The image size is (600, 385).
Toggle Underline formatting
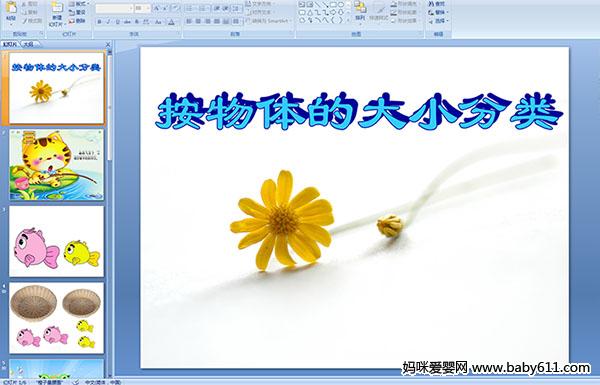[117, 22]
